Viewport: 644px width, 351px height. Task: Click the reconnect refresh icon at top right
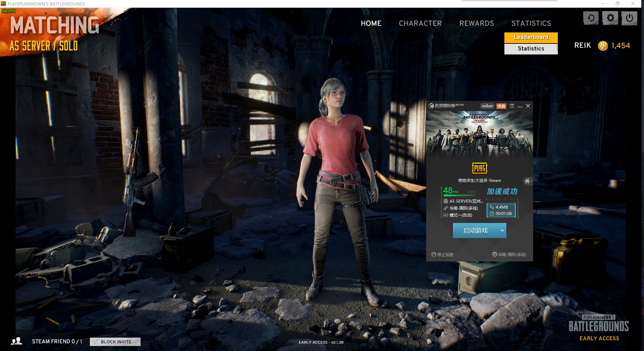(x=591, y=18)
